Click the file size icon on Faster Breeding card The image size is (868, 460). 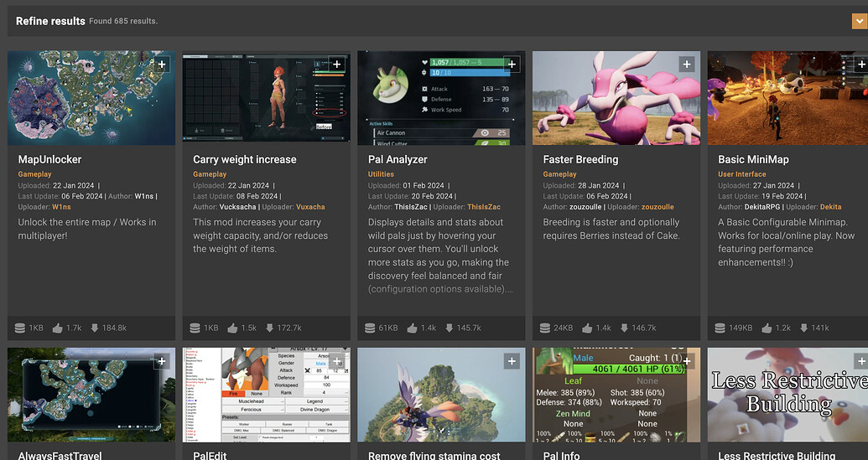545,328
